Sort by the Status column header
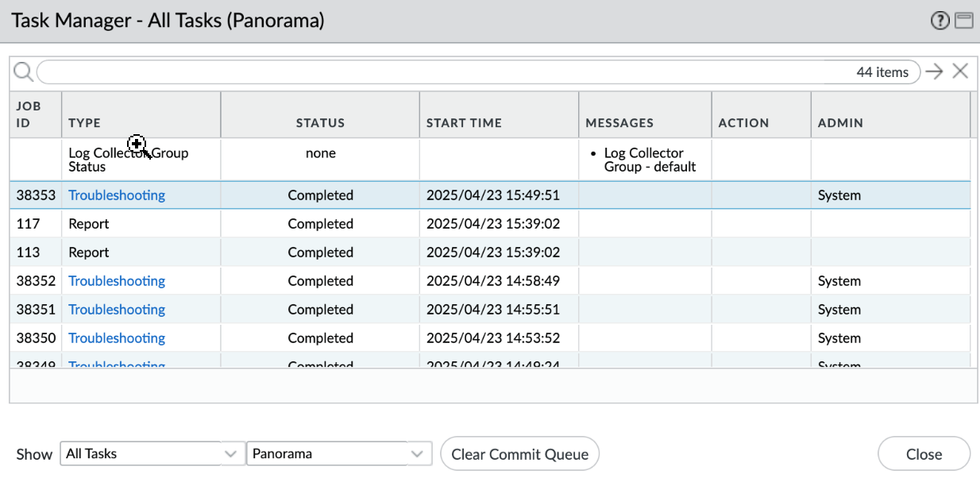 coord(320,123)
